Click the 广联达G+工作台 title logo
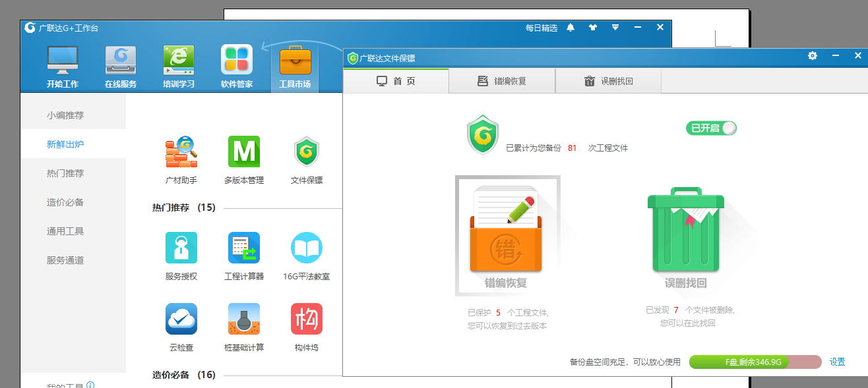868x388 pixels. tap(30, 28)
